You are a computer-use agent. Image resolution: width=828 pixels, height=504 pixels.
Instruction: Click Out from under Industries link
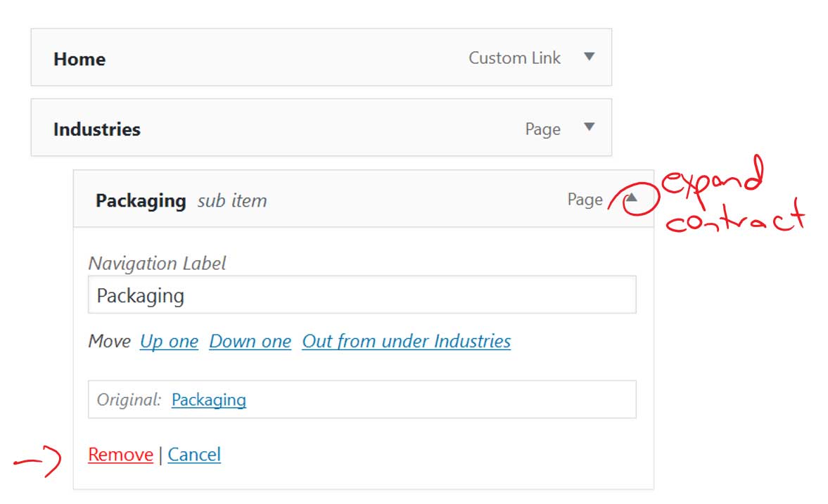pos(407,342)
